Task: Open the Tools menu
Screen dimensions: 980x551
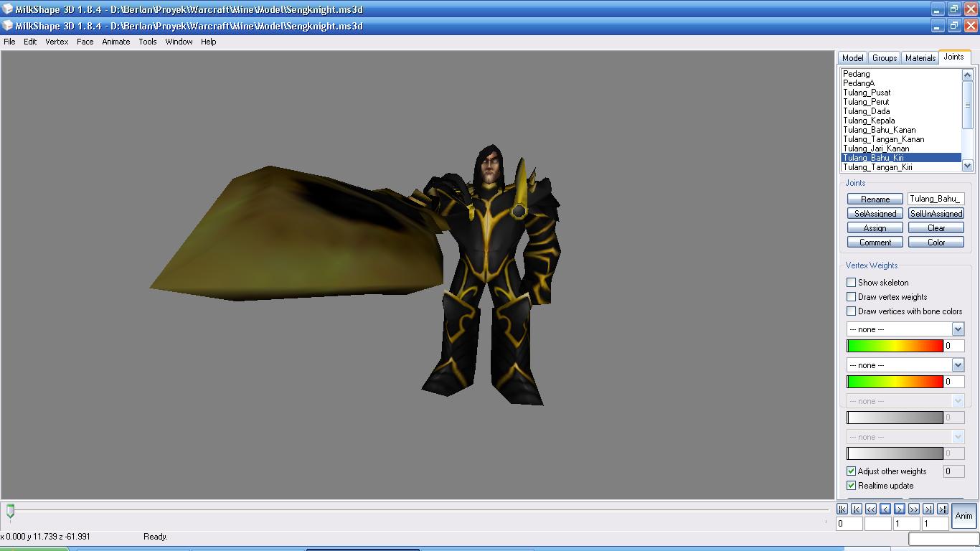Action: [148, 42]
